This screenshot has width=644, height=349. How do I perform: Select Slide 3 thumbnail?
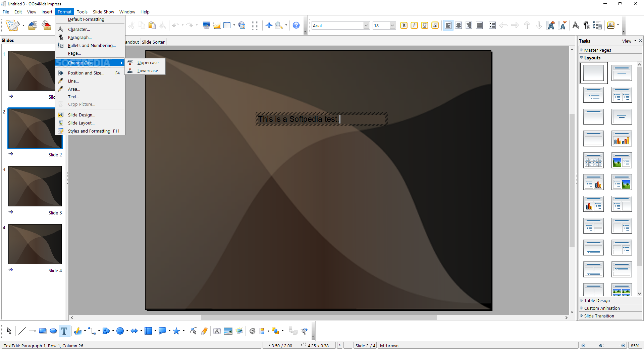pos(35,186)
